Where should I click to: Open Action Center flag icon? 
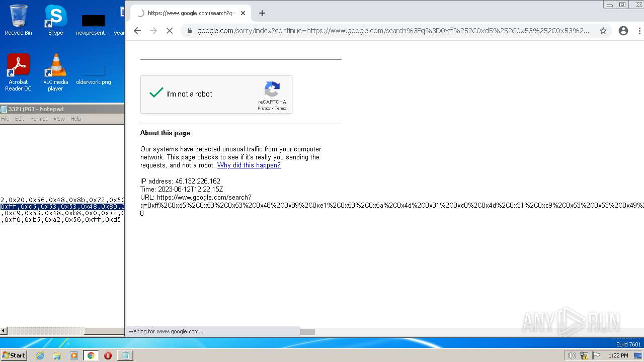click(596, 355)
